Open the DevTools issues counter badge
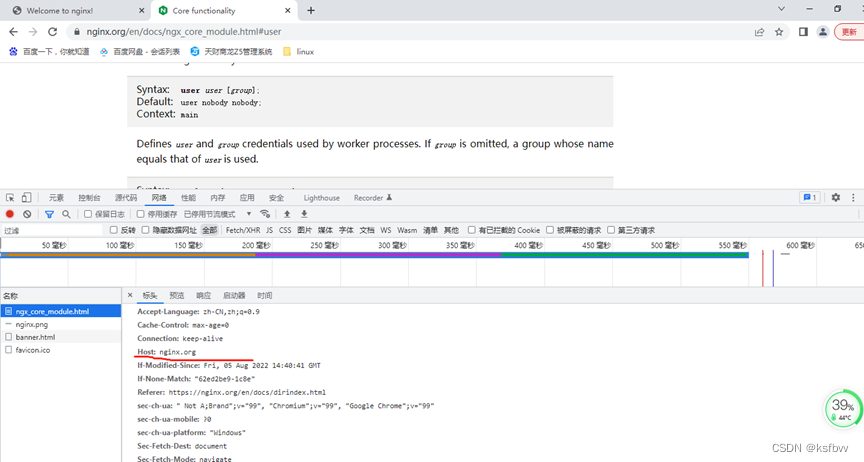864x462 pixels. [810, 197]
